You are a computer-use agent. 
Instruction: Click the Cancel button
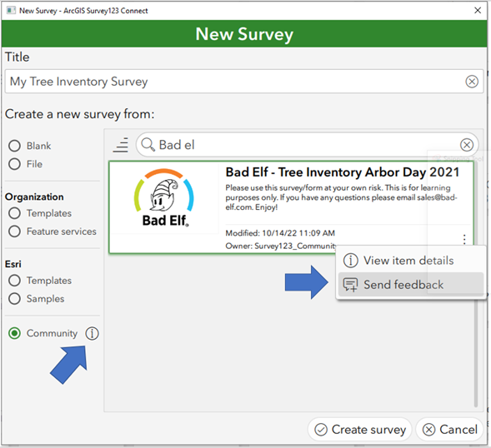(x=449, y=430)
